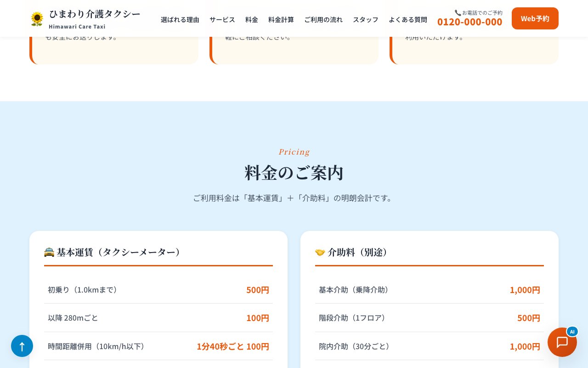Click the 料金のご案内 heading

pyautogui.click(x=294, y=173)
